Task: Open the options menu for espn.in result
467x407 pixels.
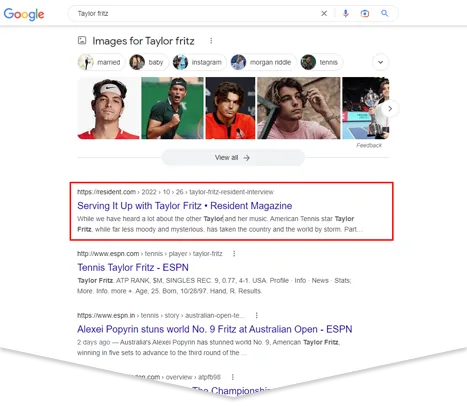Action: [x=256, y=315]
